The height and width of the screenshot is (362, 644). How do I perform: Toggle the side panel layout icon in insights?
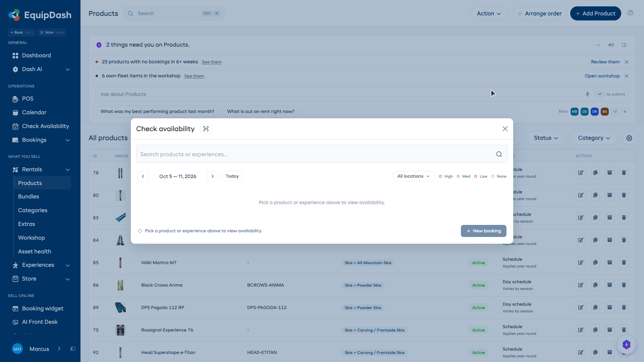[x=624, y=45]
